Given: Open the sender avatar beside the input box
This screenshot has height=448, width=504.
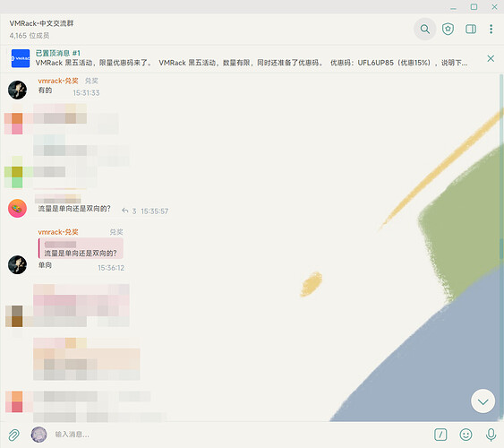Looking at the screenshot, I should 38,435.
